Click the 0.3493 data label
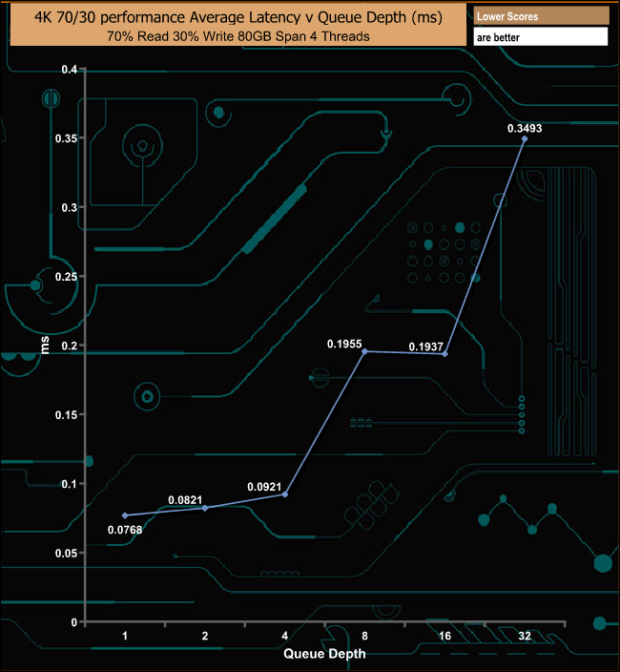 click(525, 128)
